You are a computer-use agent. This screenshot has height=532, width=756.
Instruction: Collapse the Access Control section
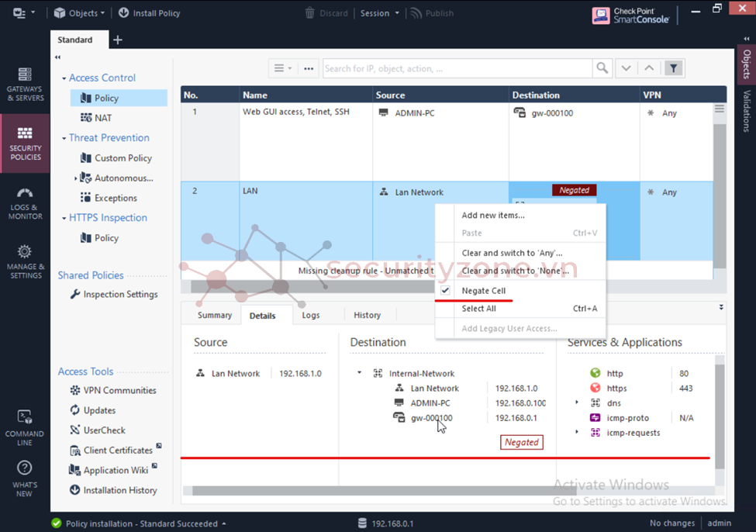point(64,78)
